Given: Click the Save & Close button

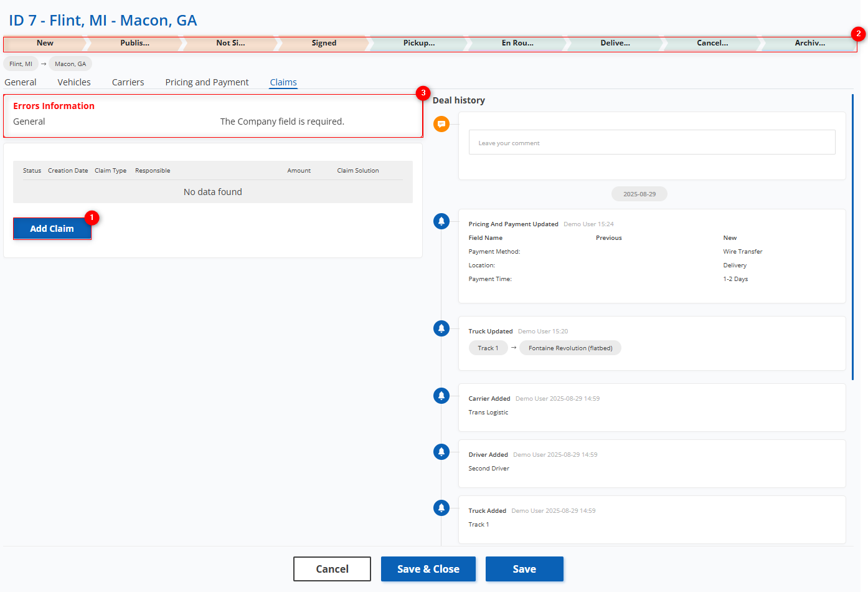Looking at the screenshot, I should click(428, 569).
